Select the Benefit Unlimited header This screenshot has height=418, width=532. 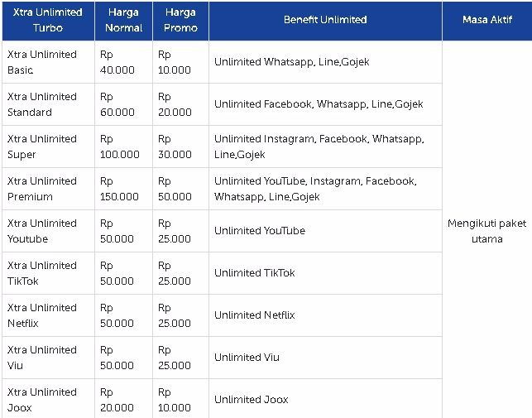point(325,21)
